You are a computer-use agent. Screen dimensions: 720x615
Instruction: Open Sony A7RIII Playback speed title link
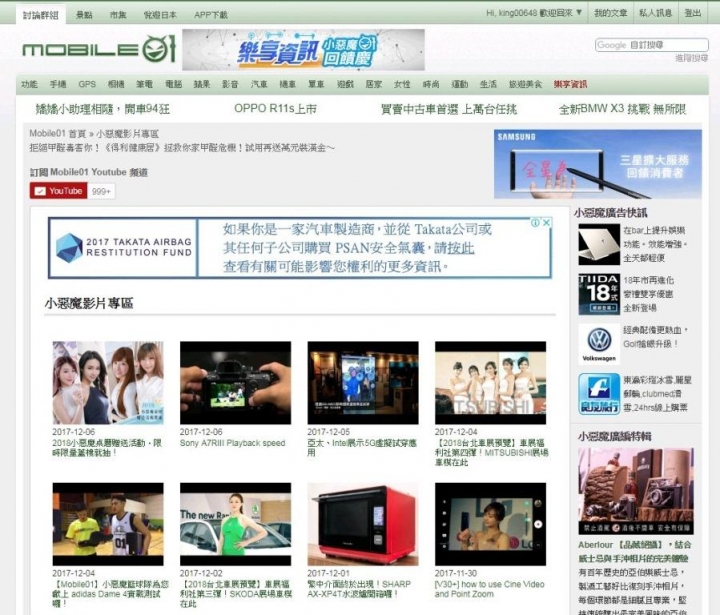(x=232, y=443)
